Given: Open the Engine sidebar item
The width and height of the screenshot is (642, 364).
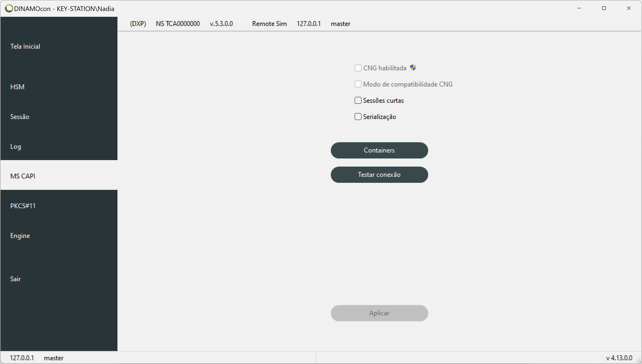Looking at the screenshot, I should 59,236.
